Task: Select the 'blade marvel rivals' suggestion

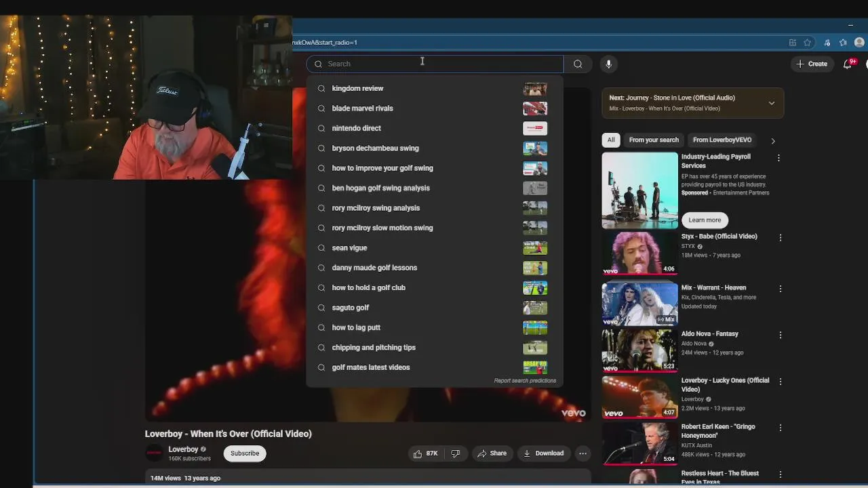Action: click(435, 108)
